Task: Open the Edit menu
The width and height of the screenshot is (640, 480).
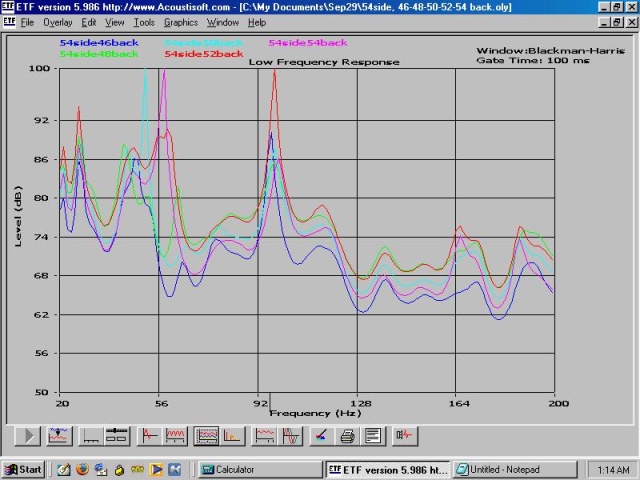Action: coord(89,22)
